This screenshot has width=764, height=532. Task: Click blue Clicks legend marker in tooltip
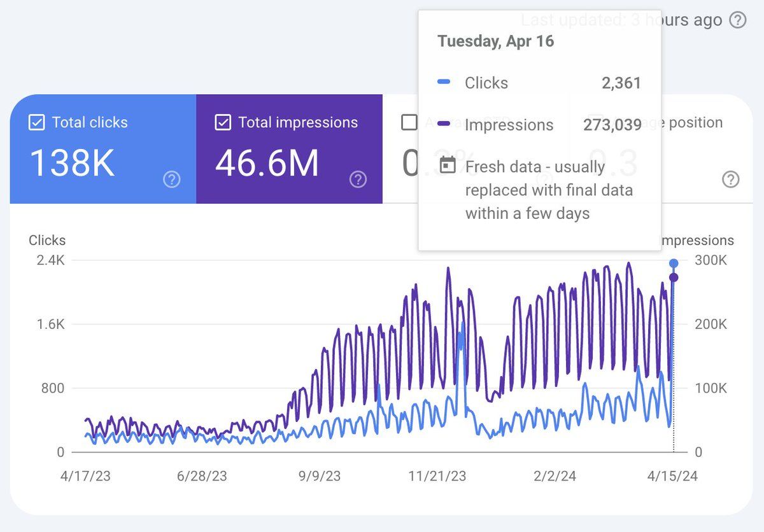tap(444, 82)
